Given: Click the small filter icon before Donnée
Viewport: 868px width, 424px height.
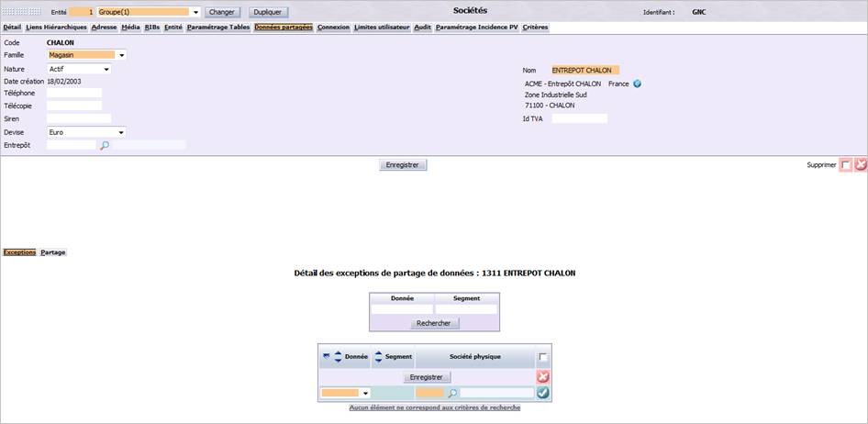Looking at the screenshot, I should click(326, 355).
